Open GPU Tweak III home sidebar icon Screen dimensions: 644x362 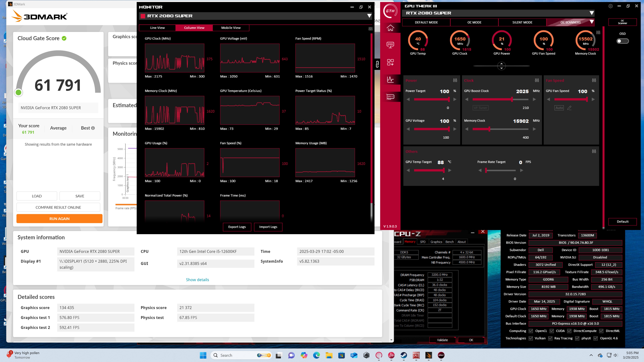[x=390, y=28]
